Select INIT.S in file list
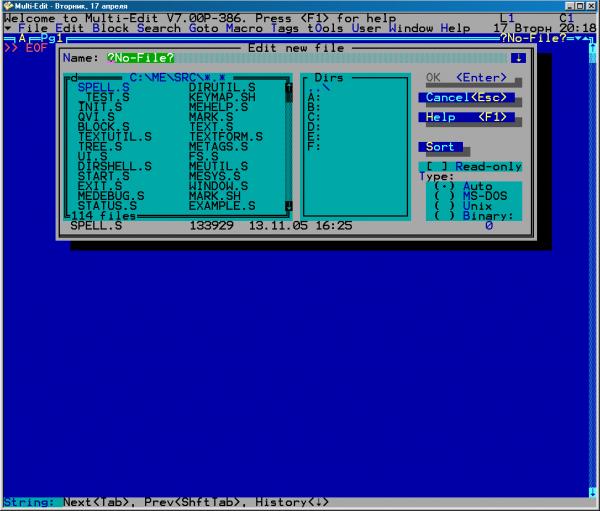Image resolution: width=600 pixels, height=511 pixels. 100,107
